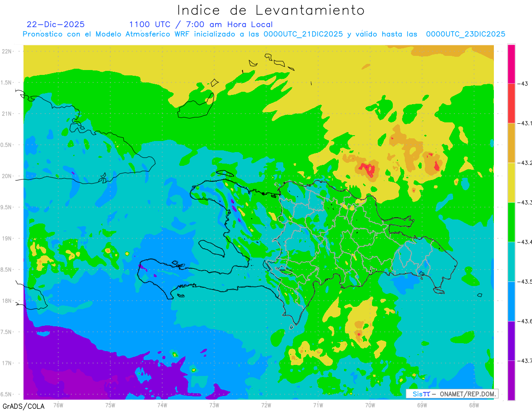
Task: Click the '18N' latitude label
Action: click(x=8, y=301)
